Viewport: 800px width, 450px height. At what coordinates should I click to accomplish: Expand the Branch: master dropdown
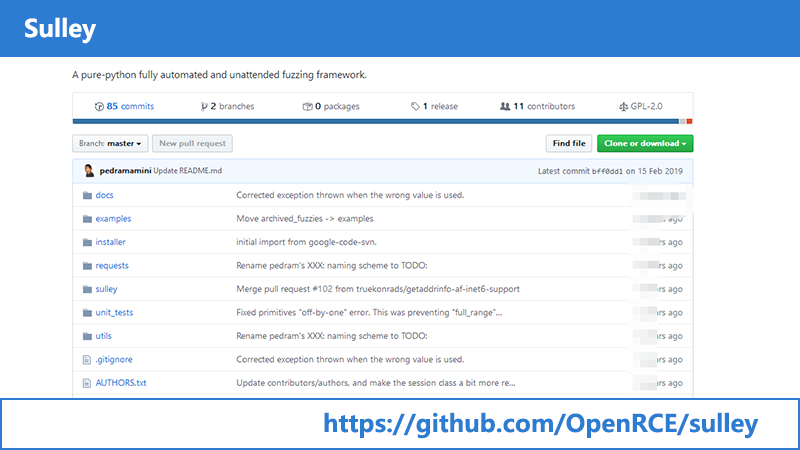click(110, 143)
